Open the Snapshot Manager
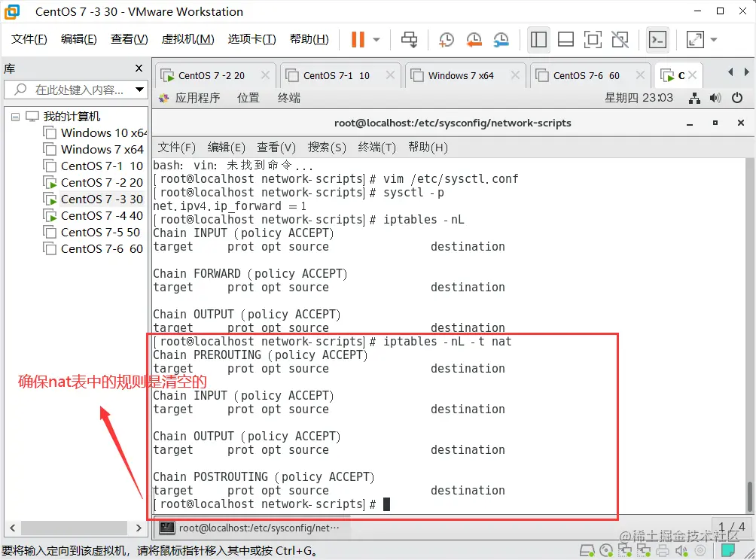Image resolution: width=756 pixels, height=560 pixels. (x=500, y=39)
